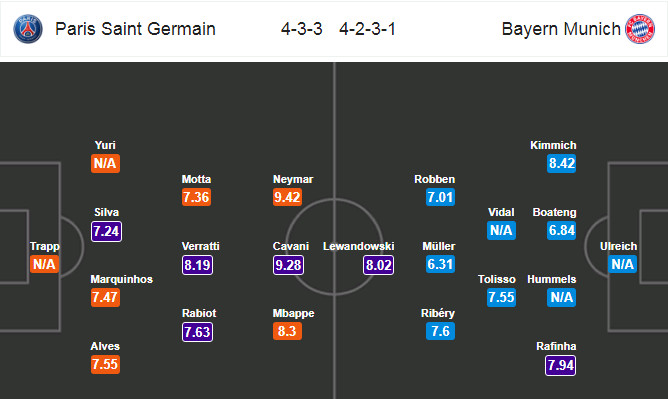Image resolution: width=668 pixels, height=399 pixels.
Task: Click the 4-2-3-1 formation label
Action: 367,29
